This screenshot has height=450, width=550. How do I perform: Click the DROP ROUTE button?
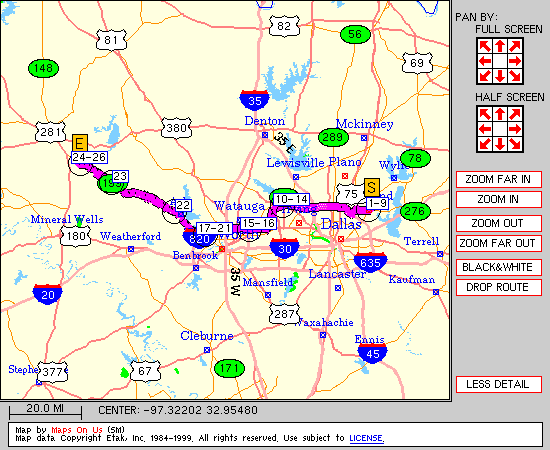point(498,287)
